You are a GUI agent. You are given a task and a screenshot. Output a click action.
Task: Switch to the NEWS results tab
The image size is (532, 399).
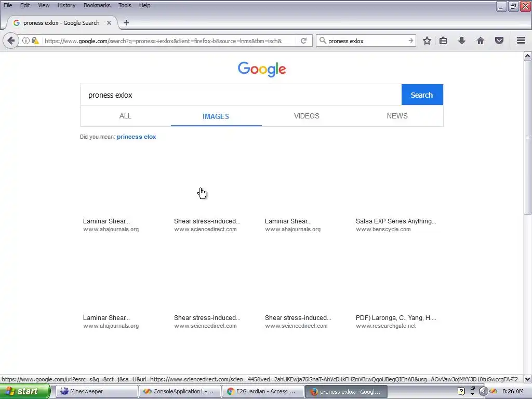(397, 116)
